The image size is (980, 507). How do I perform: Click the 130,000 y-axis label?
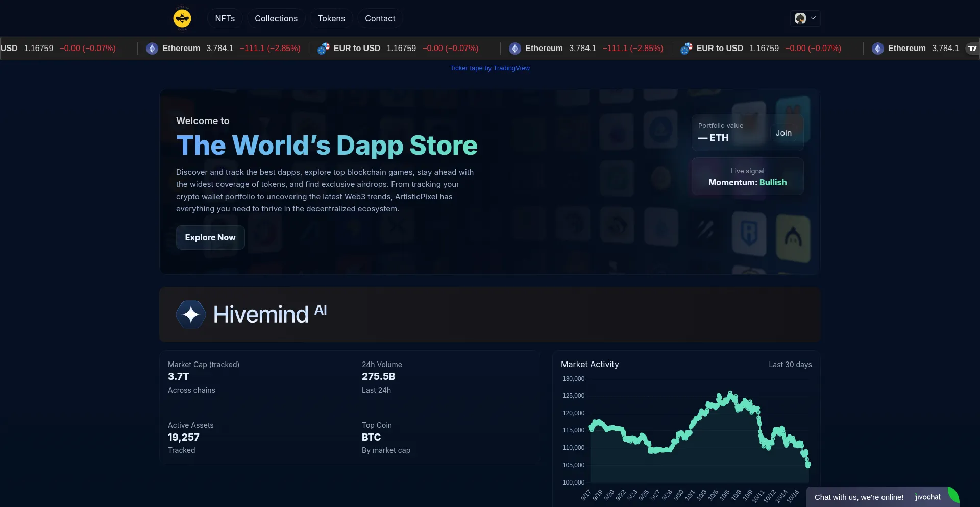[x=573, y=379]
